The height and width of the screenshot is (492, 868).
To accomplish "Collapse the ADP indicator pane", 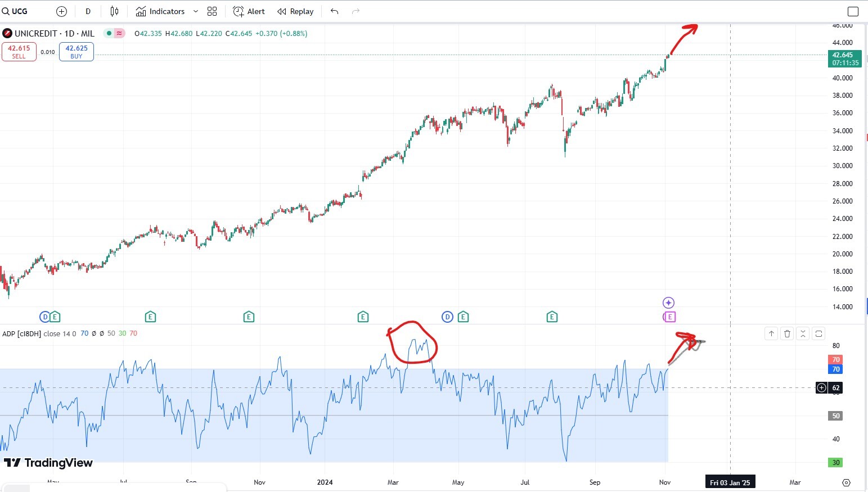I will pos(803,333).
